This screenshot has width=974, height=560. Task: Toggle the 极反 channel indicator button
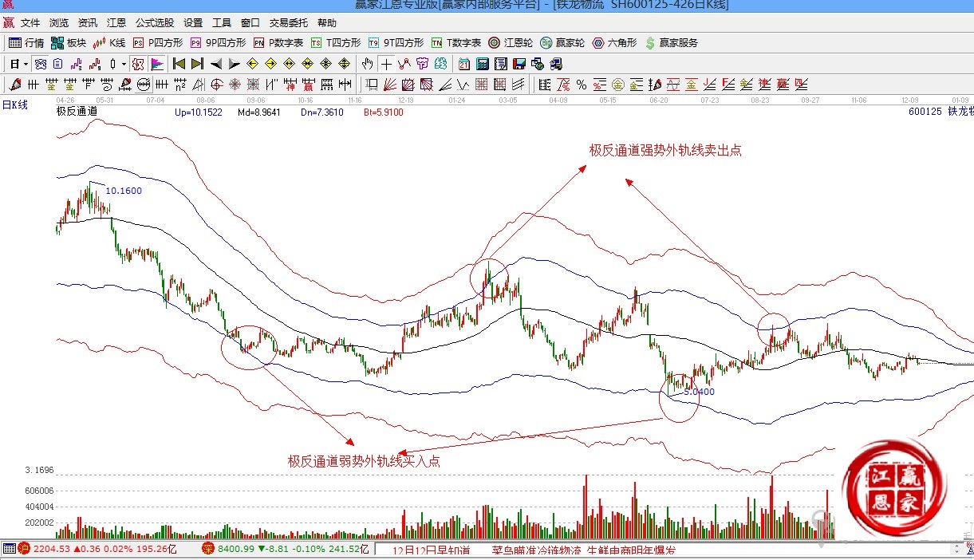click(x=138, y=64)
